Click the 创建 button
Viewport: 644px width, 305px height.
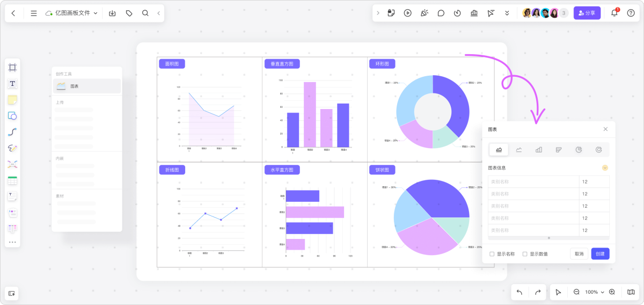600,254
